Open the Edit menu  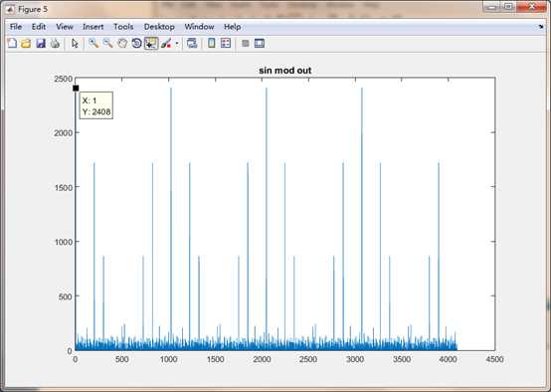pos(39,27)
